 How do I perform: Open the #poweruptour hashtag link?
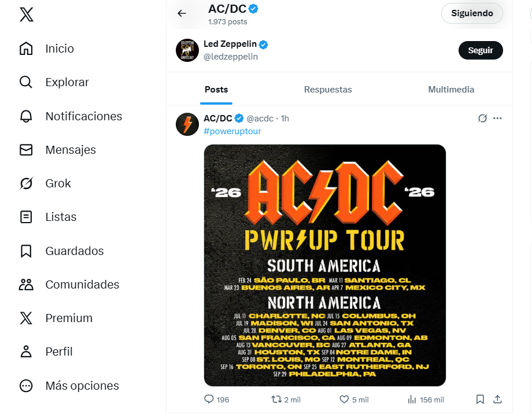click(x=232, y=131)
